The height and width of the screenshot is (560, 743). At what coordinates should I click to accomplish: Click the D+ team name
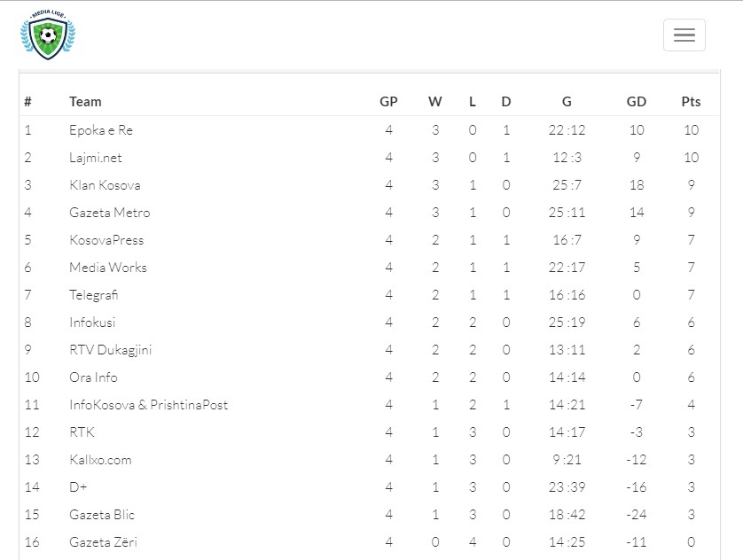click(x=78, y=487)
